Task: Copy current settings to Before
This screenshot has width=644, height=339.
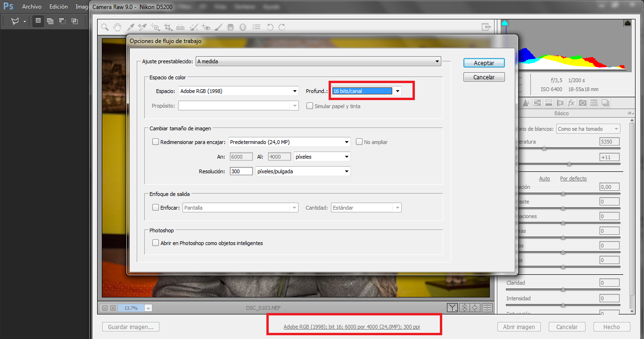Action: pyautogui.click(x=476, y=308)
